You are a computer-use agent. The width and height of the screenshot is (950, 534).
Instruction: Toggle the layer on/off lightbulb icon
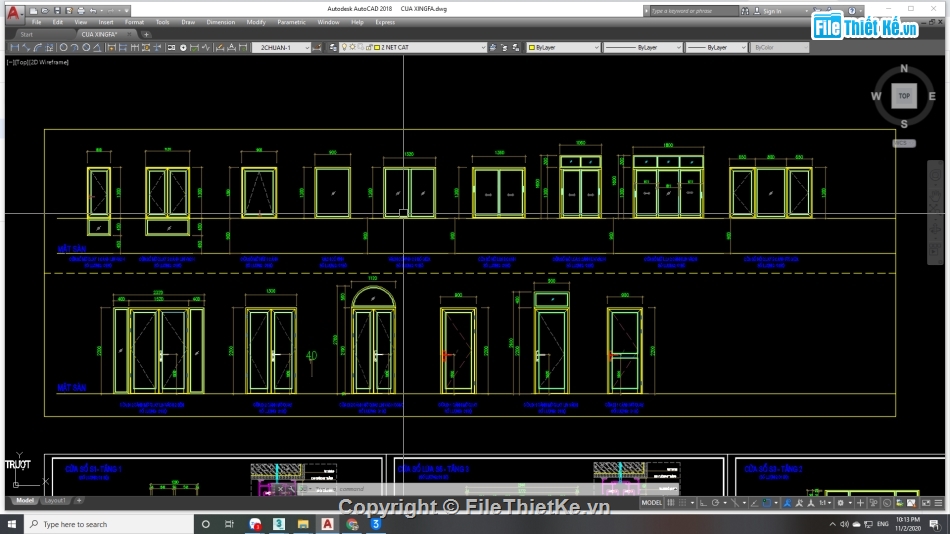[344, 47]
